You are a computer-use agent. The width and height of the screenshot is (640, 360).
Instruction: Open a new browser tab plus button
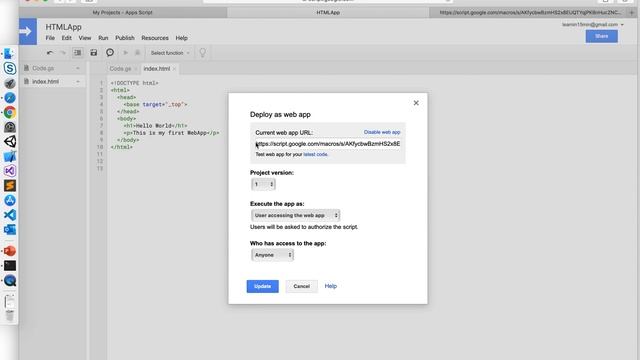(x=632, y=13)
